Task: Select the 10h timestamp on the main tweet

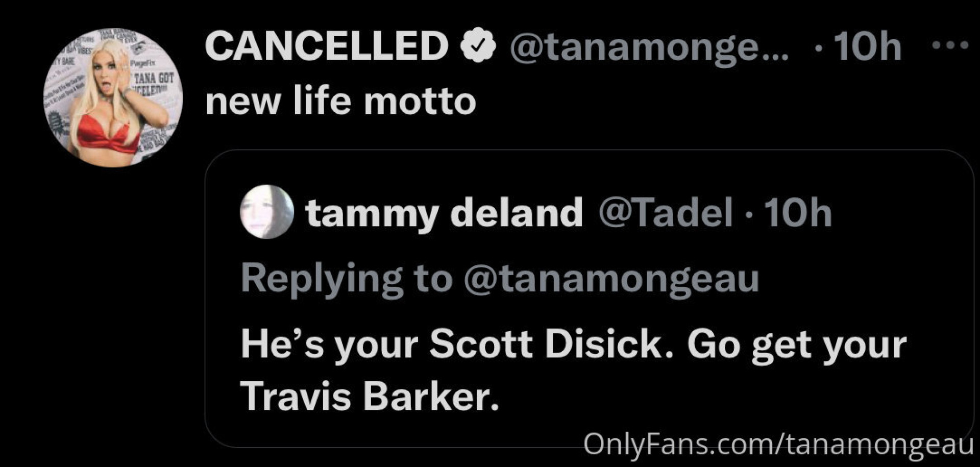Action: [x=869, y=46]
